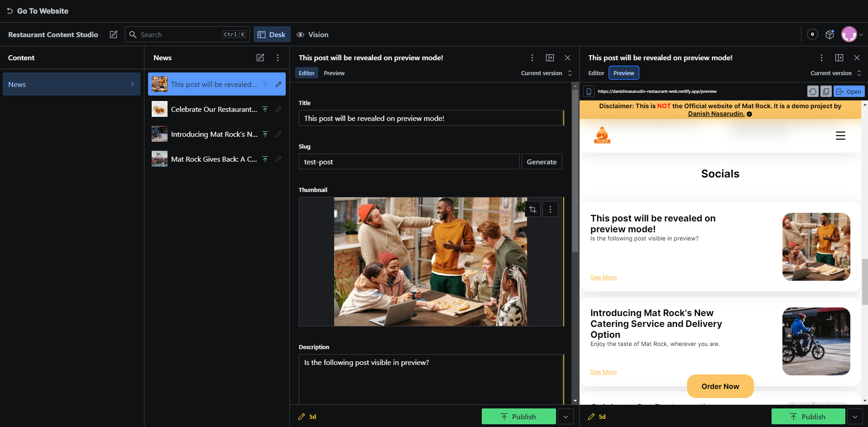Close the preview document pane
The image size is (868, 427).
(x=857, y=58)
